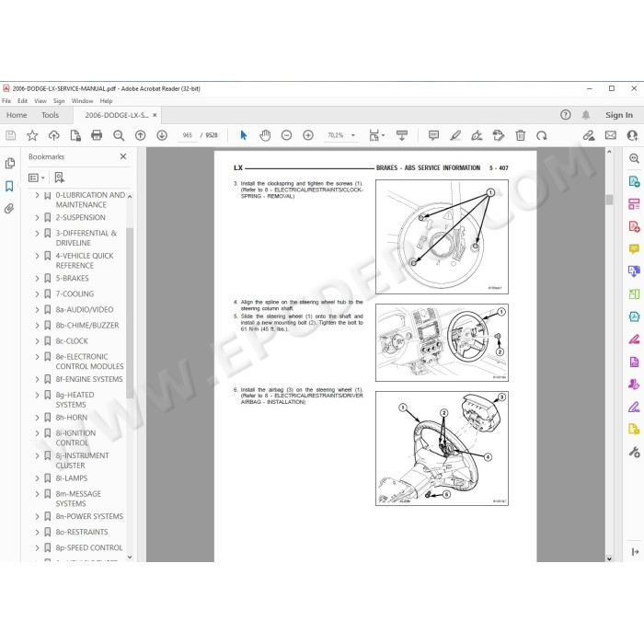Activate the hand pan tool

pos(265,135)
